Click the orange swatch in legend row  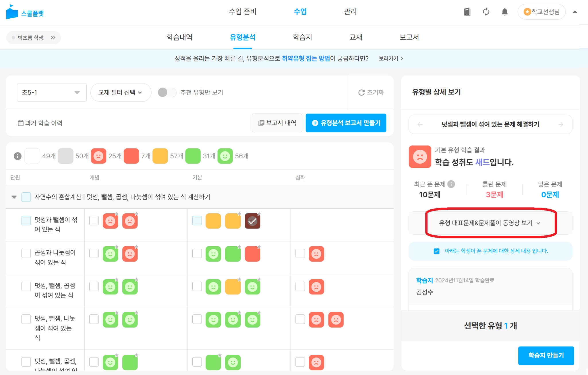[160, 156]
